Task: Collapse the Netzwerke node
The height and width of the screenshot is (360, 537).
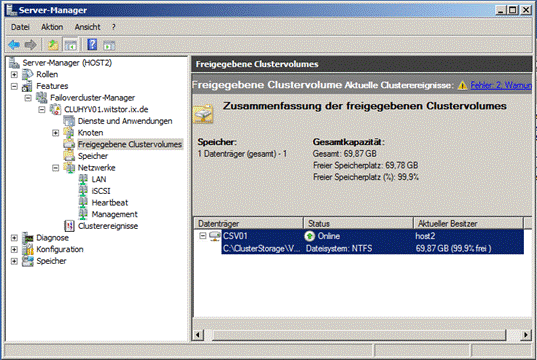Action: (x=55, y=168)
